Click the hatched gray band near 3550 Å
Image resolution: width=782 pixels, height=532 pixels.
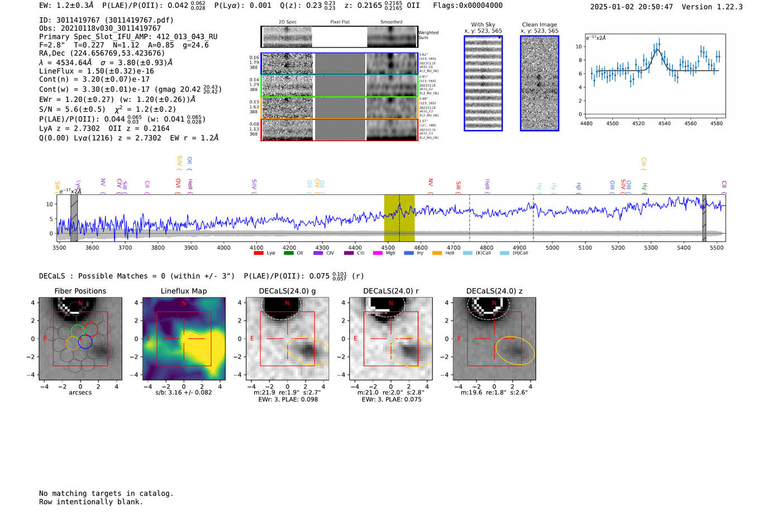tap(74, 218)
